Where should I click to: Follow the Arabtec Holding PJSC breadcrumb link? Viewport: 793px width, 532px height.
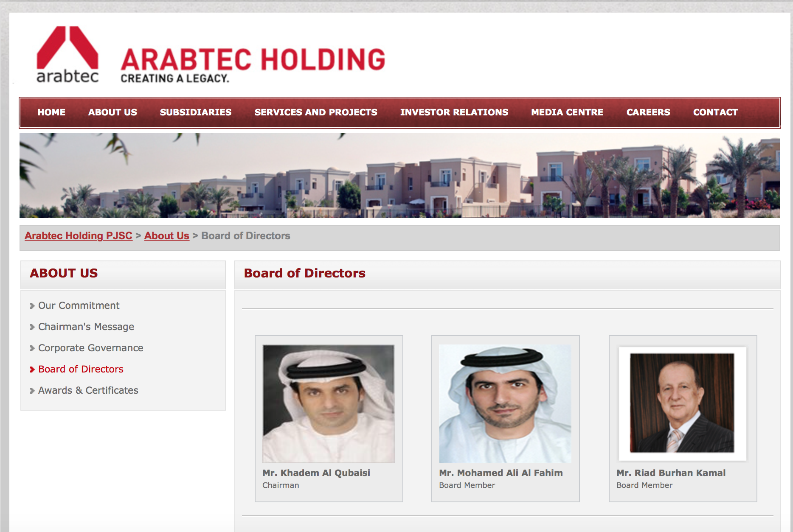[x=79, y=236]
